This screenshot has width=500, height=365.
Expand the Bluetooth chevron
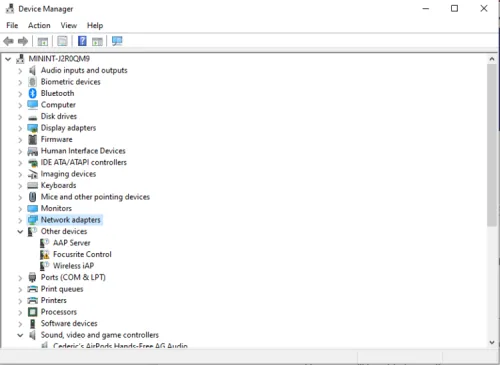tap(20, 94)
